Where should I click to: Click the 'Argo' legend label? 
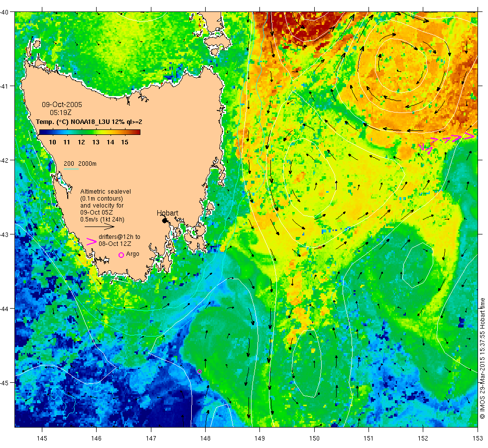click(x=132, y=254)
